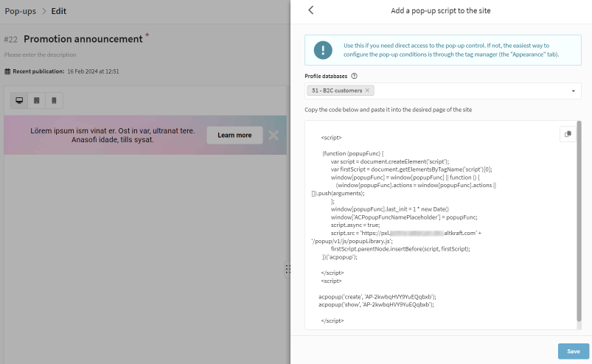The image size is (592, 364).
Task: Switch to the desktop preview mode
Action: click(19, 100)
